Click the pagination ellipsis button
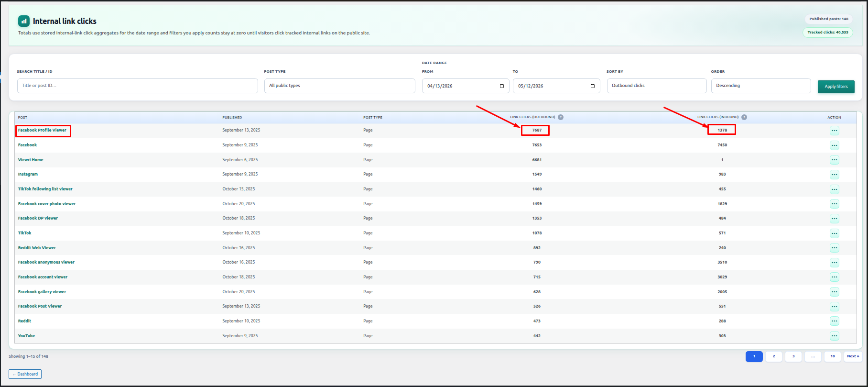Viewport: 868px width, 387px height. [813, 356]
